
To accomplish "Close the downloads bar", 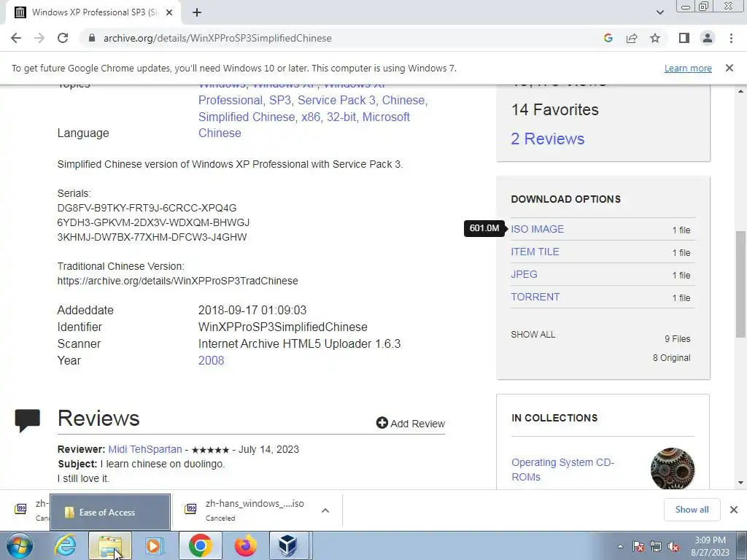I will [734, 510].
